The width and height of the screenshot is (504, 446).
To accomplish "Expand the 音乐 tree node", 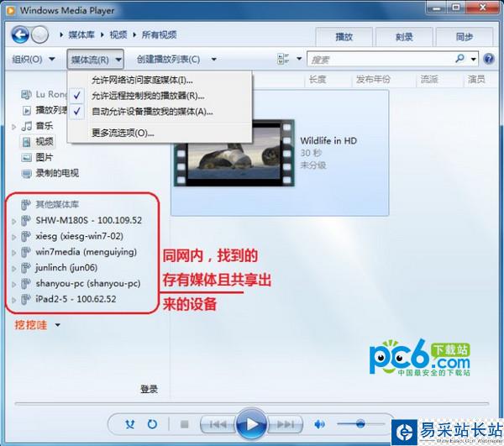I will 13,127.
